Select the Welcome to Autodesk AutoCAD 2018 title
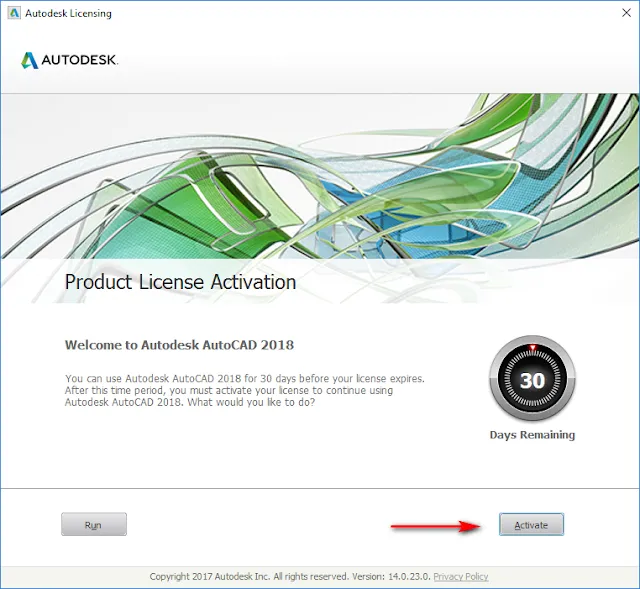Screen dimensions: 640x589 click(x=179, y=345)
